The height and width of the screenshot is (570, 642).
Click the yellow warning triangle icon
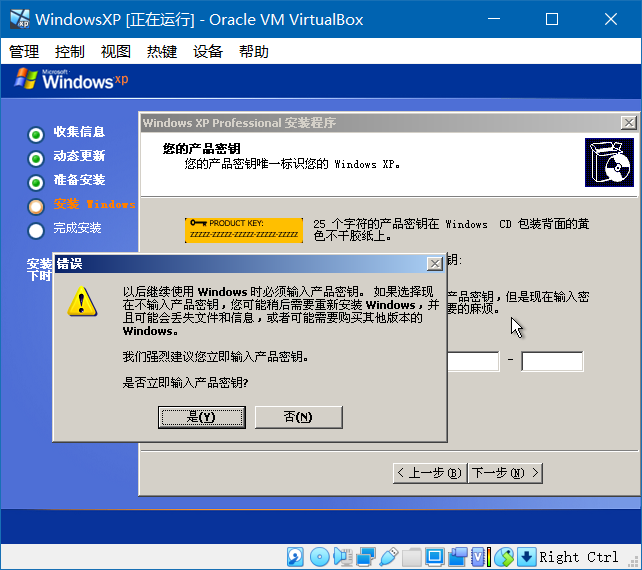(x=82, y=302)
